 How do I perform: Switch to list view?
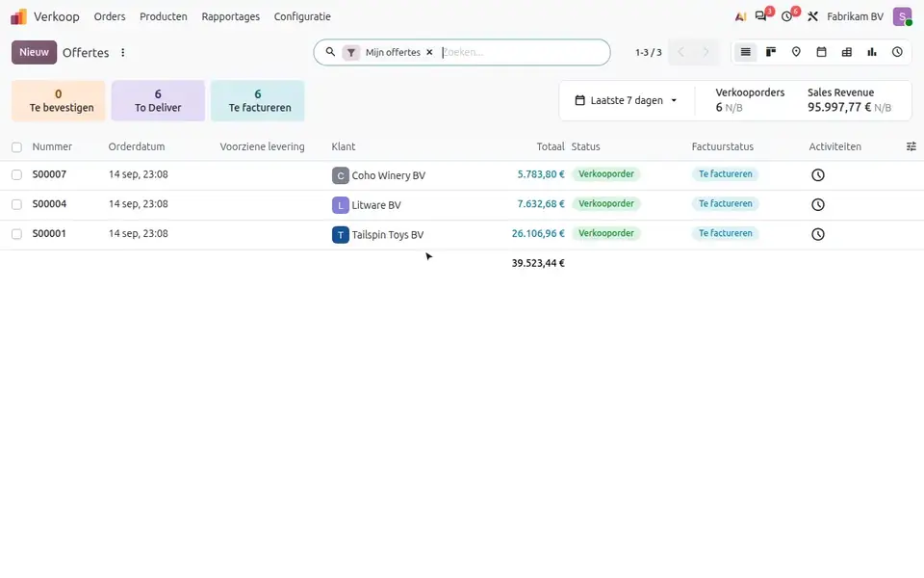[745, 52]
